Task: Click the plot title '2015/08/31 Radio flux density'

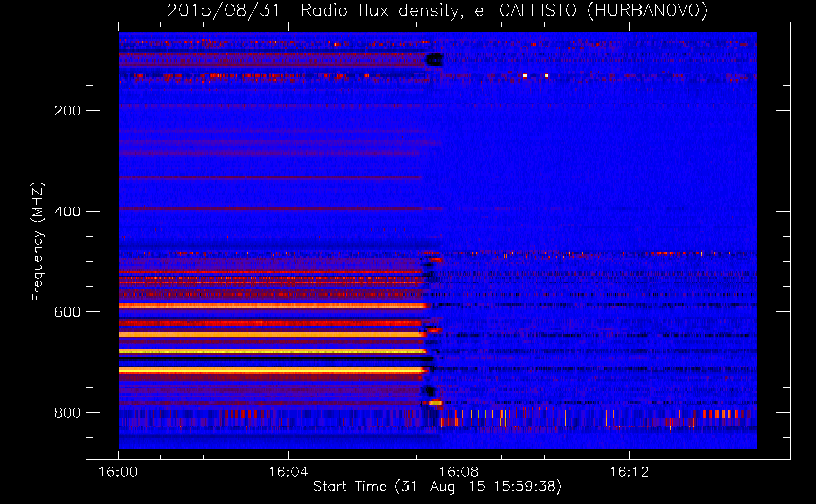Action: (437, 11)
